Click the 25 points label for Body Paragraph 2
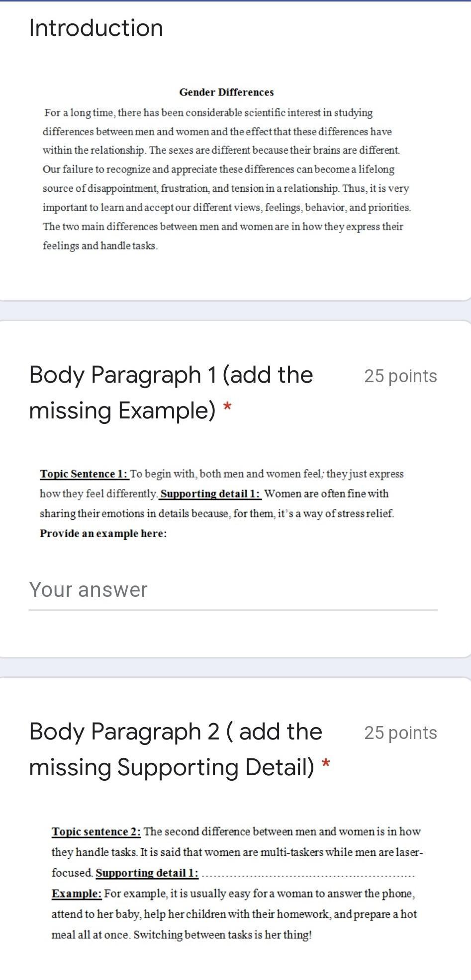 (400, 733)
